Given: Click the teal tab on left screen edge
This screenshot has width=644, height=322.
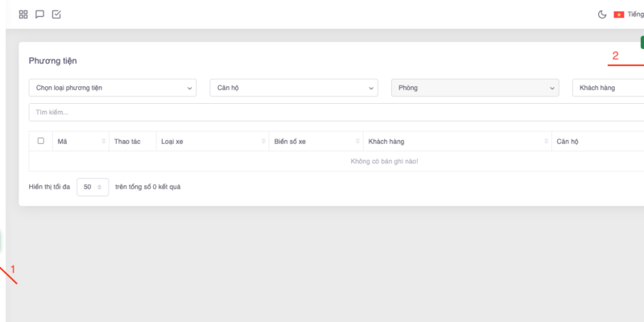Looking at the screenshot, I should pyautogui.click(x=2, y=243).
